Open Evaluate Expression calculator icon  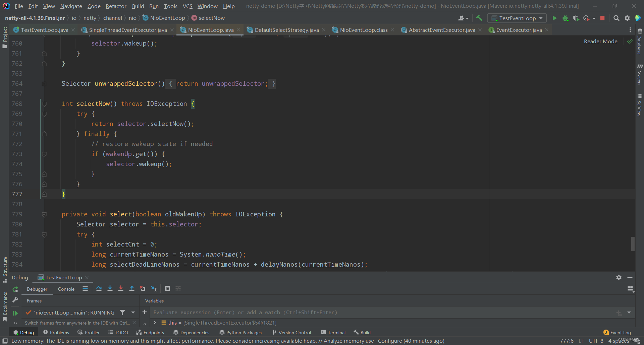click(167, 289)
